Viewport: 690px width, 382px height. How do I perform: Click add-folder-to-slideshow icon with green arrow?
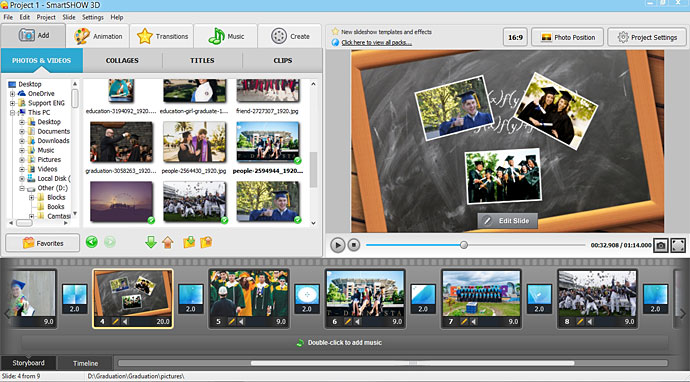pyautogui.click(x=189, y=242)
